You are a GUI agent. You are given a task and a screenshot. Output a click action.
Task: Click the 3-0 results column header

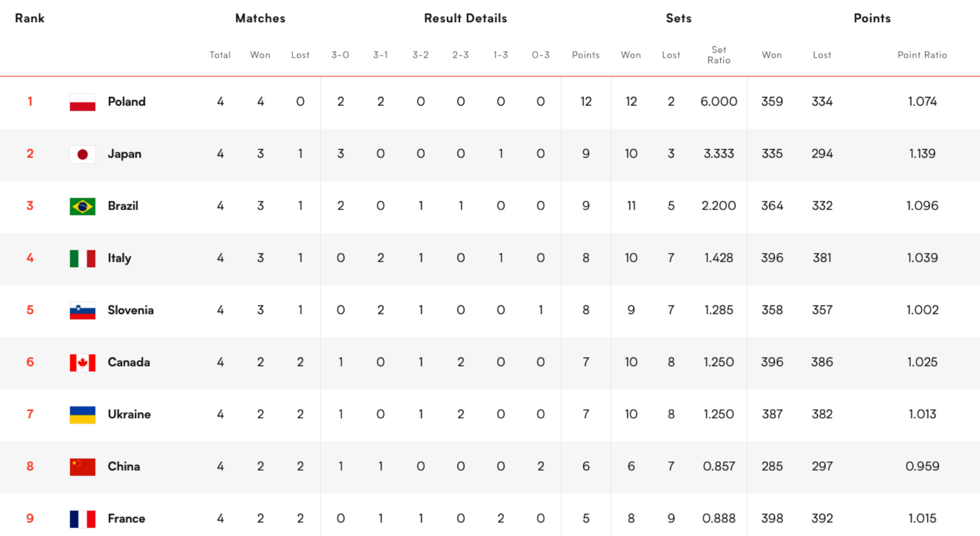pyautogui.click(x=340, y=55)
